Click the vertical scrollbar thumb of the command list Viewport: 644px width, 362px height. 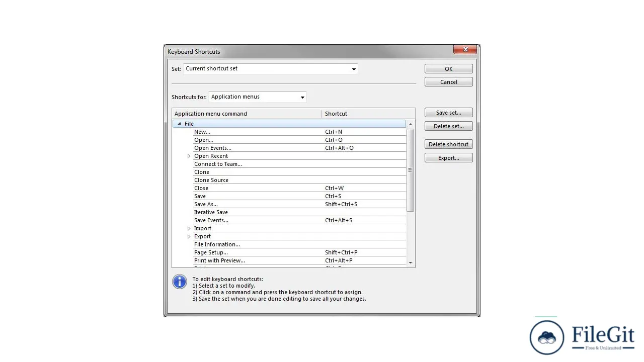click(x=411, y=170)
